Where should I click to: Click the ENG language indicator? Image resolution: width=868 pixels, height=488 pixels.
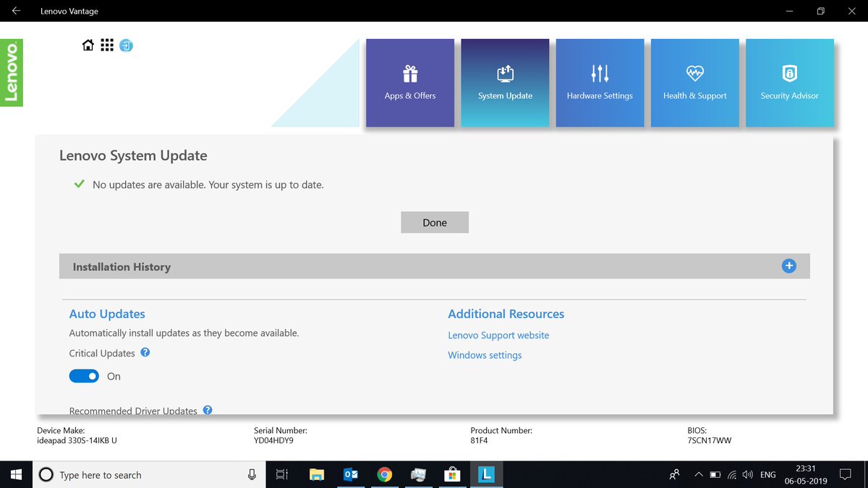(x=768, y=474)
